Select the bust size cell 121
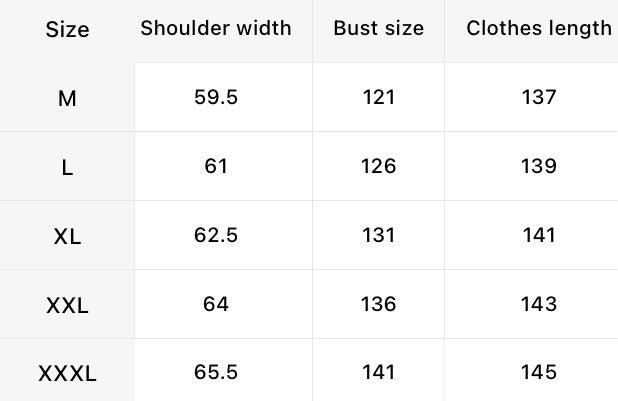Image resolution: width=618 pixels, height=401 pixels. [379, 97]
